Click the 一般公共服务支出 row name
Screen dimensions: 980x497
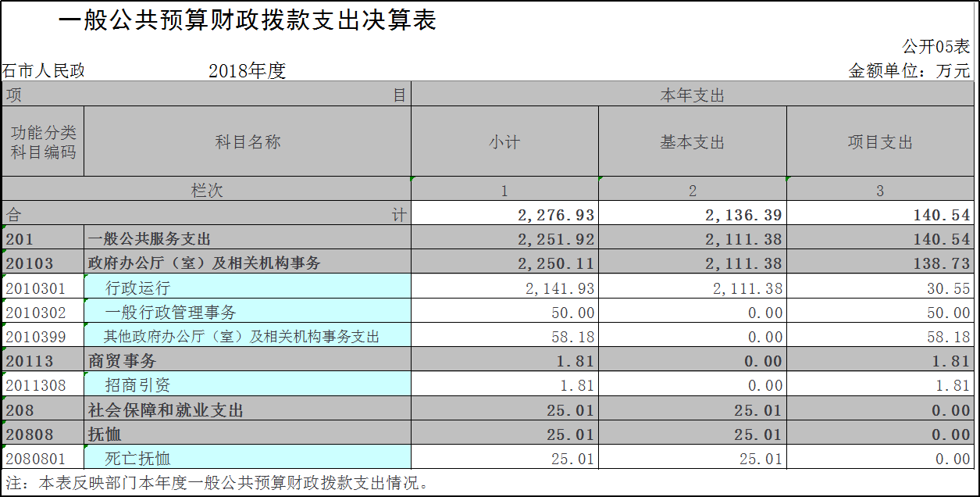pos(149,239)
